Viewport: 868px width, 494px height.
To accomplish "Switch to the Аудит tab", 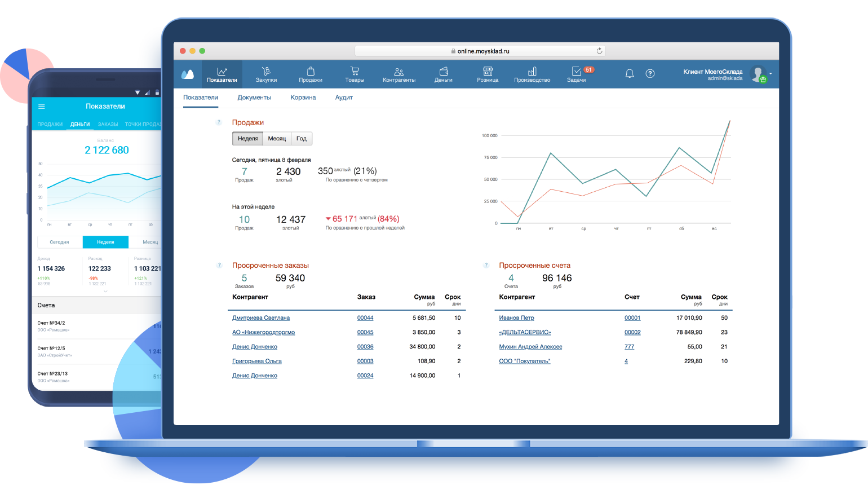I will pyautogui.click(x=344, y=98).
